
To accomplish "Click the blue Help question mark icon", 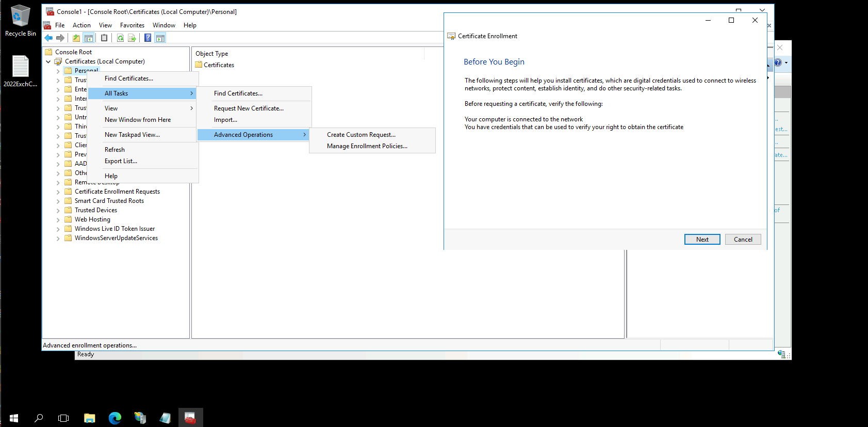I will click(148, 38).
